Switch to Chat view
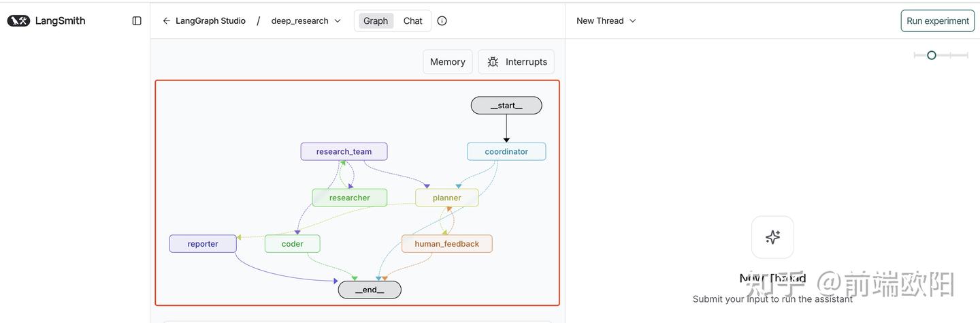The width and height of the screenshot is (980, 323). point(412,20)
